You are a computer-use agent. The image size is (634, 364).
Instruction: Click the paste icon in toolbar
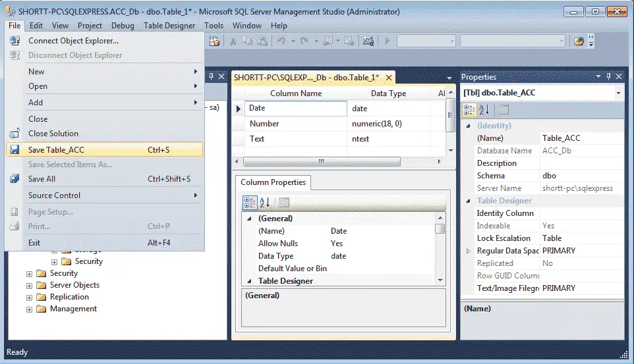tap(263, 41)
